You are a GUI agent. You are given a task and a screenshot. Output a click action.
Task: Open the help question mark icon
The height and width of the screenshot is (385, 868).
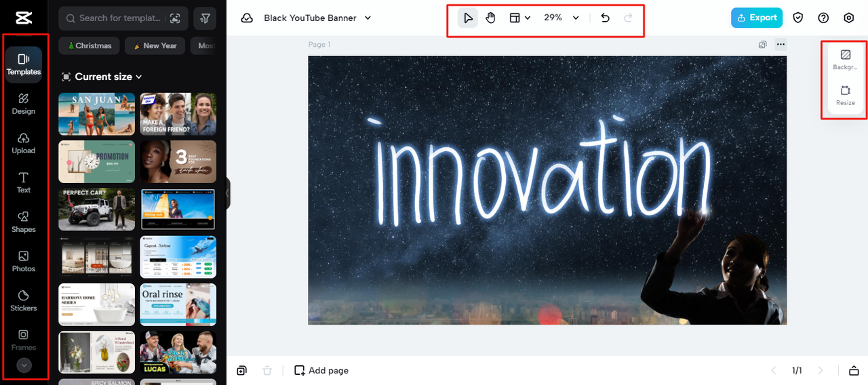pyautogui.click(x=823, y=18)
